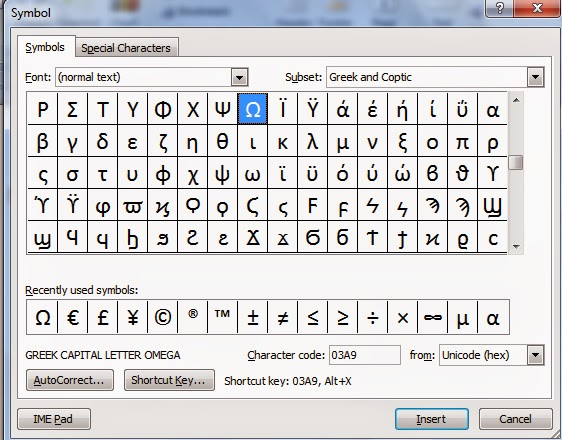
Task: Select lowercase theta θ in the grid
Action: (223, 141)
